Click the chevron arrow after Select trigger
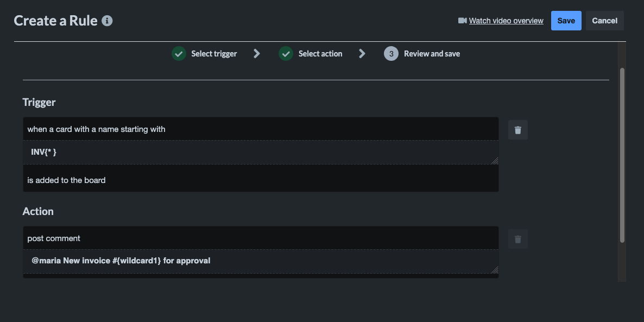The image size is (644, 322). point(256,53)
